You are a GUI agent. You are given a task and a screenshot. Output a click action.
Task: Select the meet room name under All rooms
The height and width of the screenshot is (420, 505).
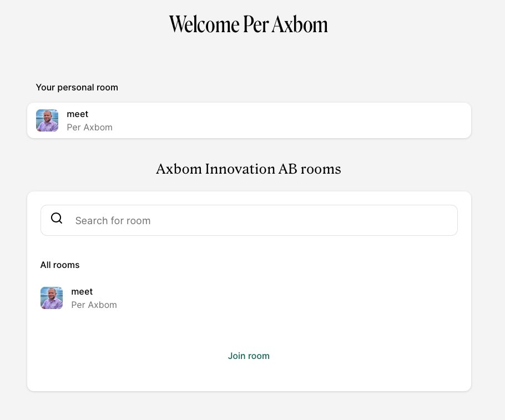[82, 291]
